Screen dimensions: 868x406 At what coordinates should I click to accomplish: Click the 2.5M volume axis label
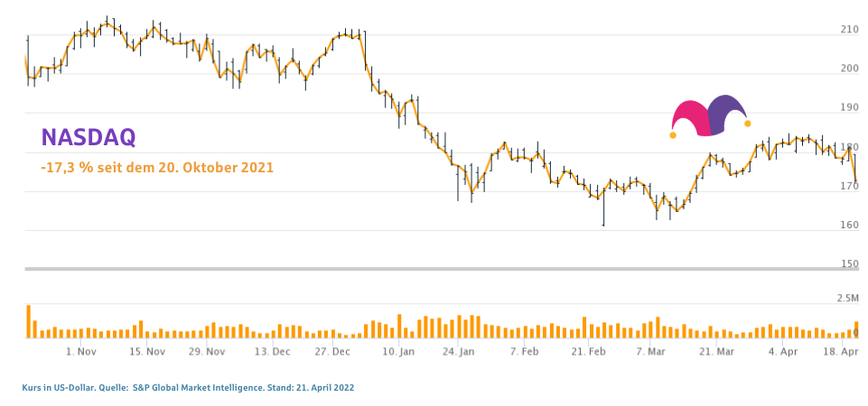point(847,298)
